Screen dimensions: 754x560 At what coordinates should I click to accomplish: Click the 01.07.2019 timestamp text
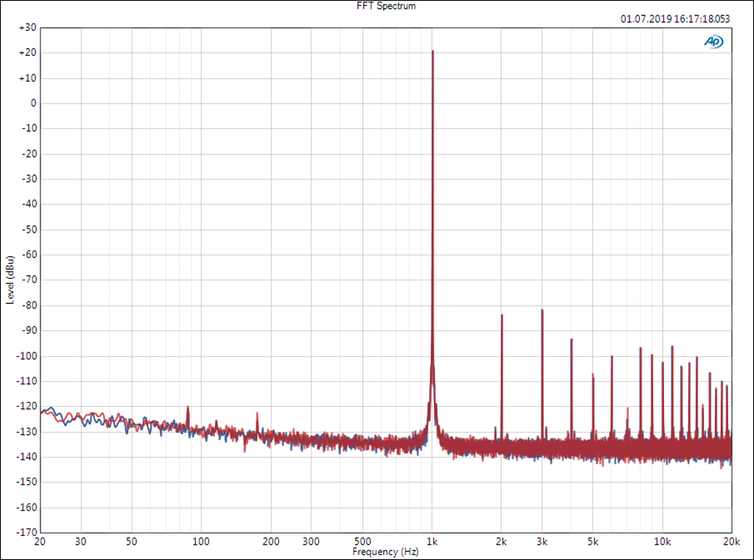675,19
